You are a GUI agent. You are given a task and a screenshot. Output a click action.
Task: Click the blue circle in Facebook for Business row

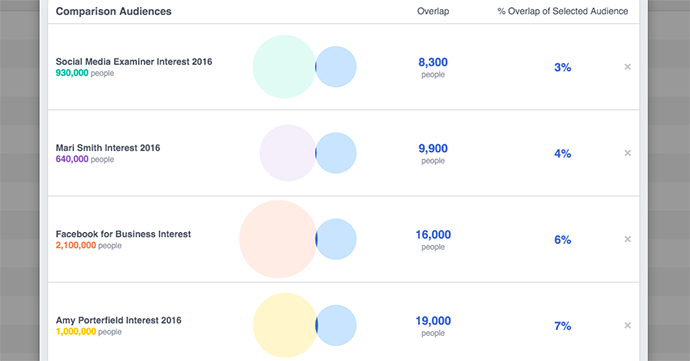coord(336,239)
